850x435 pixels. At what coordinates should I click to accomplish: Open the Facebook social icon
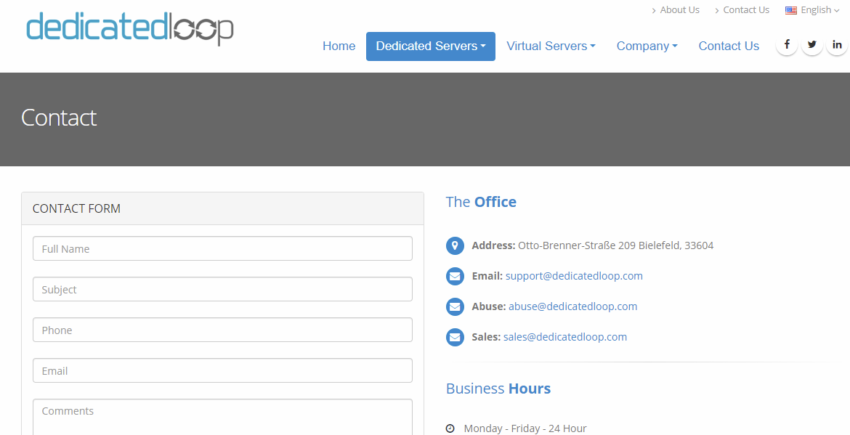click(x=787, y=44)
